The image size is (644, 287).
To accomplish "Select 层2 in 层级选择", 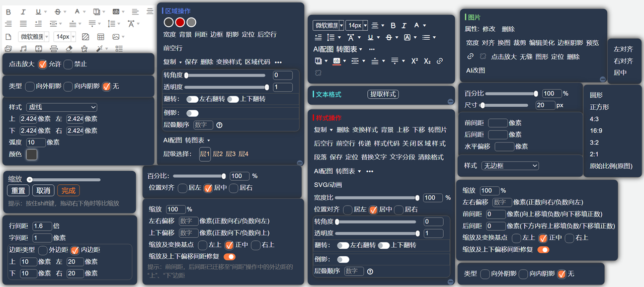I will pos(217,154).
